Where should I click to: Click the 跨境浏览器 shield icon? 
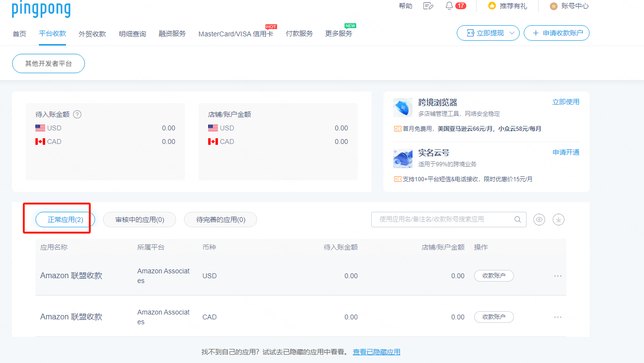[402, 108]
